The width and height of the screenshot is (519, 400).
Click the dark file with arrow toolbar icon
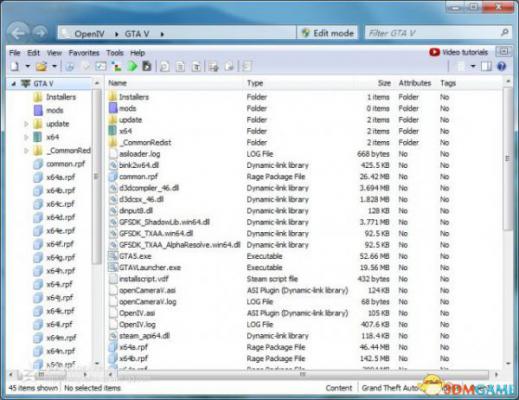click(147, 66)
